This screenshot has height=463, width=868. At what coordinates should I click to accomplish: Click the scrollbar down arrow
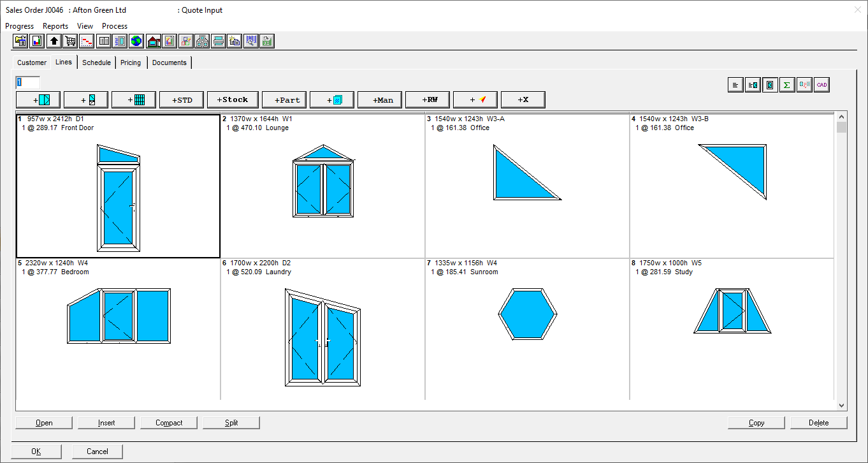click(x=841, y=405)
